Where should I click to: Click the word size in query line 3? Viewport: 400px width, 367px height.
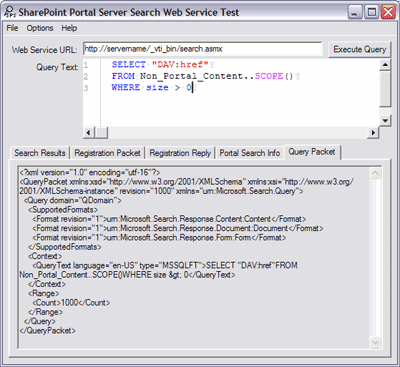(157, 88)
